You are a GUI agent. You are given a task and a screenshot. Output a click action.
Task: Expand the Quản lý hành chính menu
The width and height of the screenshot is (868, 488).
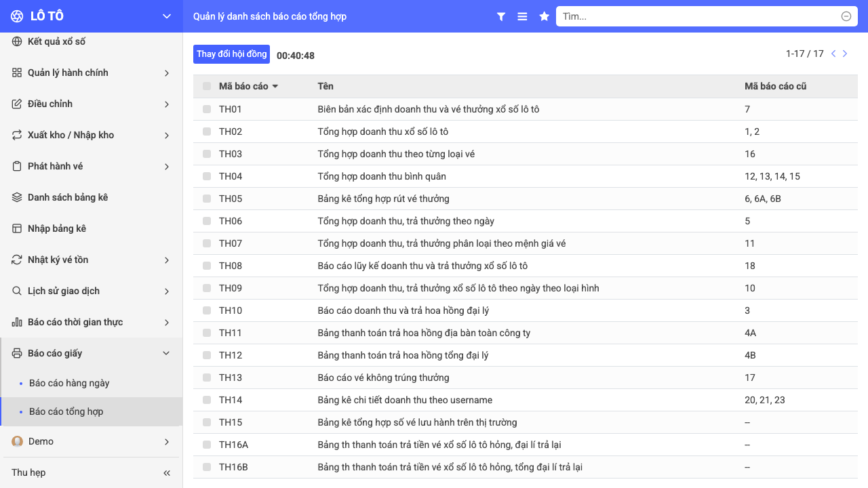tap(92, 73)
